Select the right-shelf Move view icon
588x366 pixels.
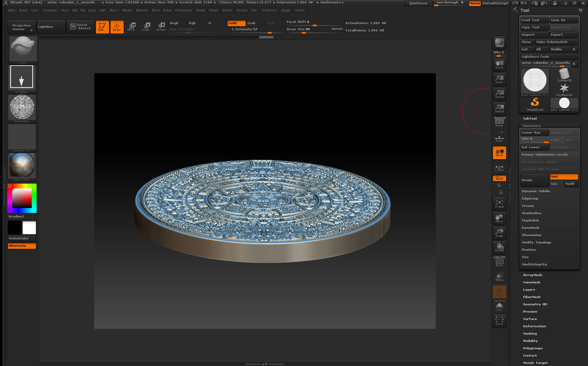tap(499, 218)
